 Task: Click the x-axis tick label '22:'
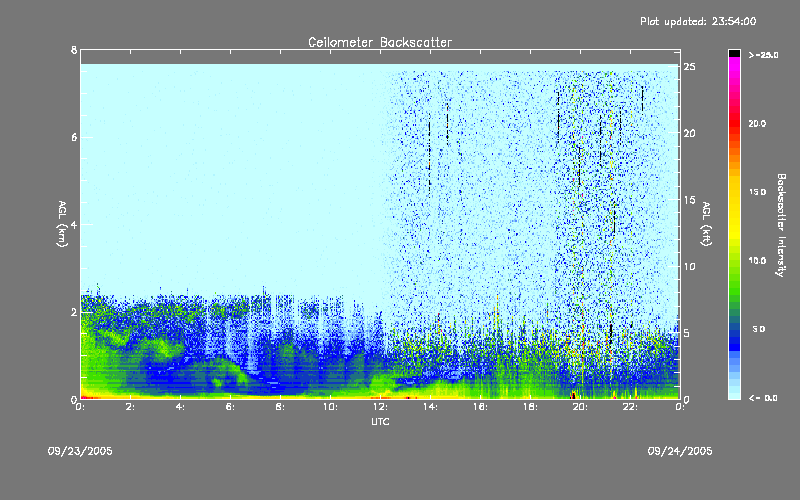(630, 407)
